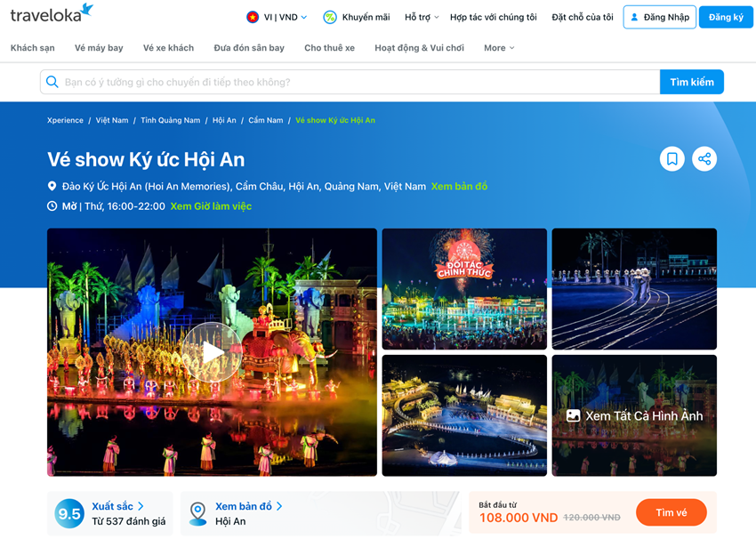Click Xem bản đồ next to the address
This screenshot has height=539, width=756.
[459, 186]
